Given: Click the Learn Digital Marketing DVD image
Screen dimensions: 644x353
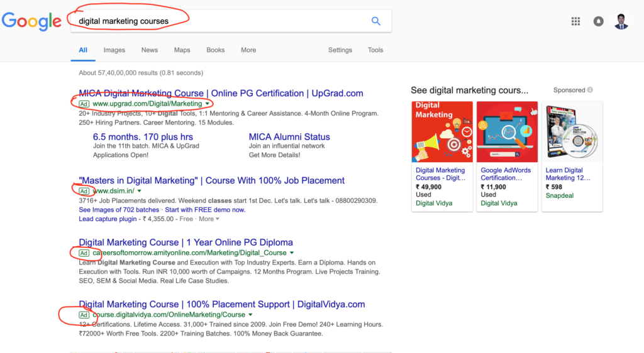Looking at the screenshot, I should pyautogui.click(x=572, y=132).
